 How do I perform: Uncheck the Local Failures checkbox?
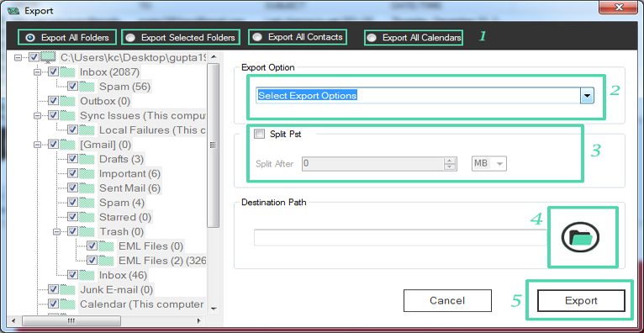pyautogui.click(x=72, y=130)
